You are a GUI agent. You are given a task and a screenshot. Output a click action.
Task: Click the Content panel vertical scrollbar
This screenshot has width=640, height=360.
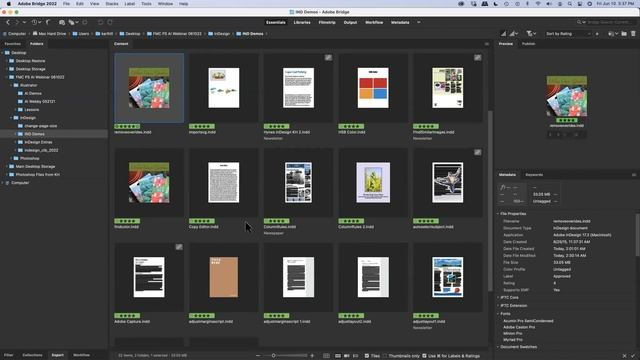click(x=490, y=200)
